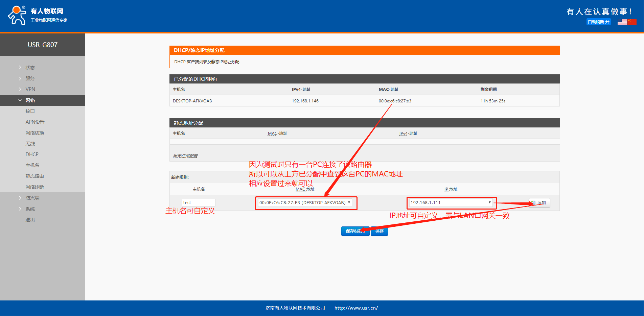The image size is (644, 316).
Task: Expand the 防火墙 menu section
Action: 32,198
